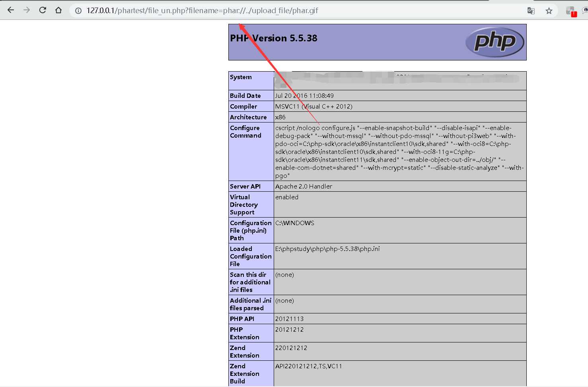
Task: Open the extension icon with red badge
Action: point(571,11)
